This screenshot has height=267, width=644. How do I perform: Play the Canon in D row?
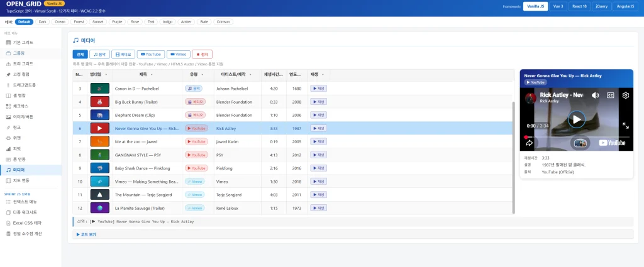tap(318, 88)
